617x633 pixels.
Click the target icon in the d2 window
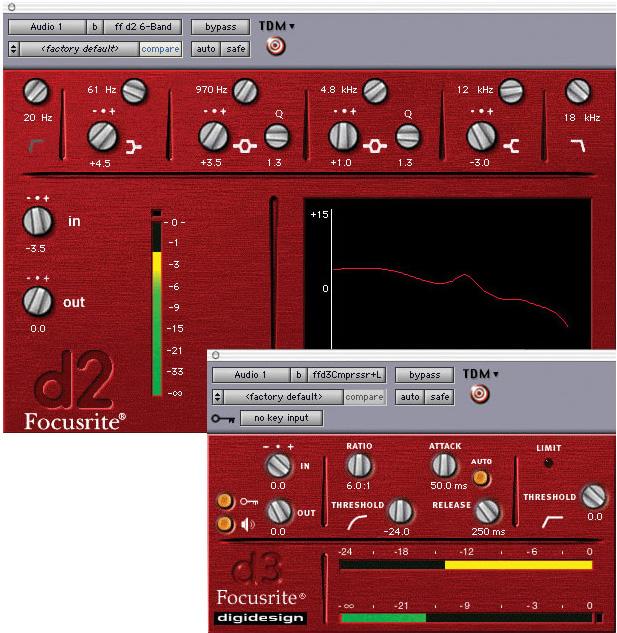coord(276,46)
